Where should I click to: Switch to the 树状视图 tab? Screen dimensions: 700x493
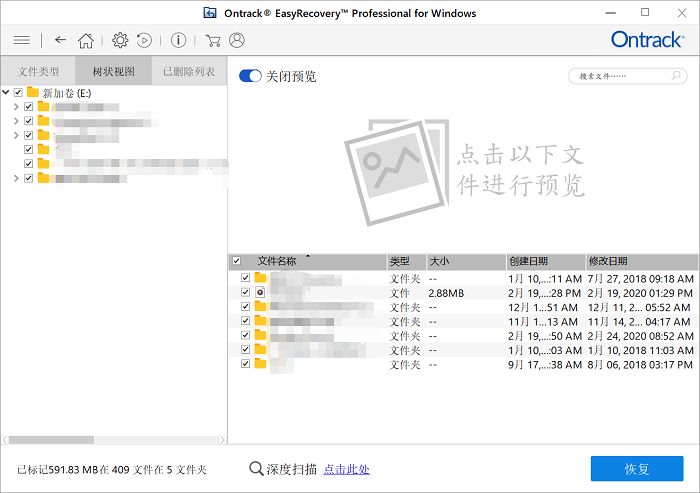[113, 71]
